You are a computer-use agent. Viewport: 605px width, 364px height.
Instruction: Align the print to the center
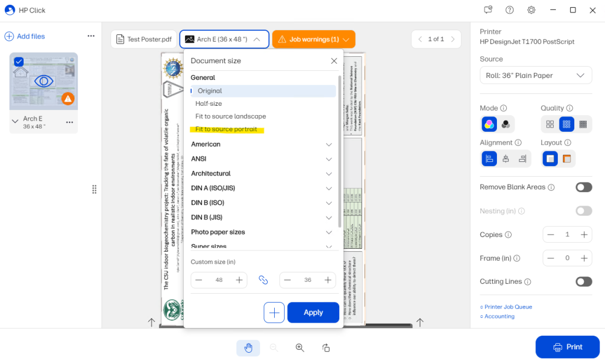click(x=506, y=158)
